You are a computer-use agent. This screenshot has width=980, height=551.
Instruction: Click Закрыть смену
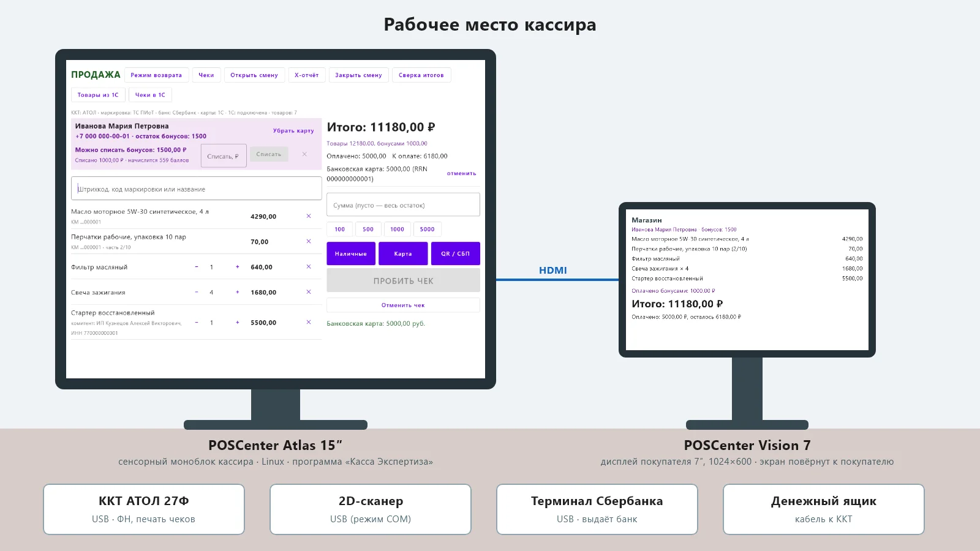358,75
